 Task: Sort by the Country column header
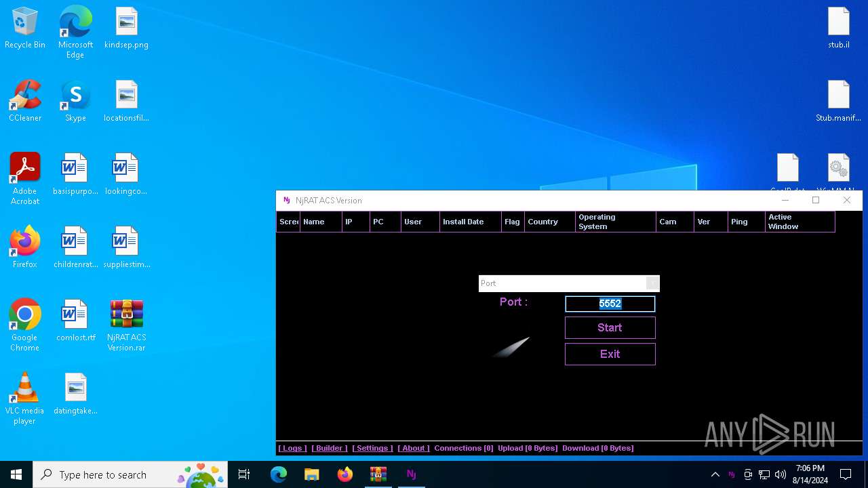[550, 222]
